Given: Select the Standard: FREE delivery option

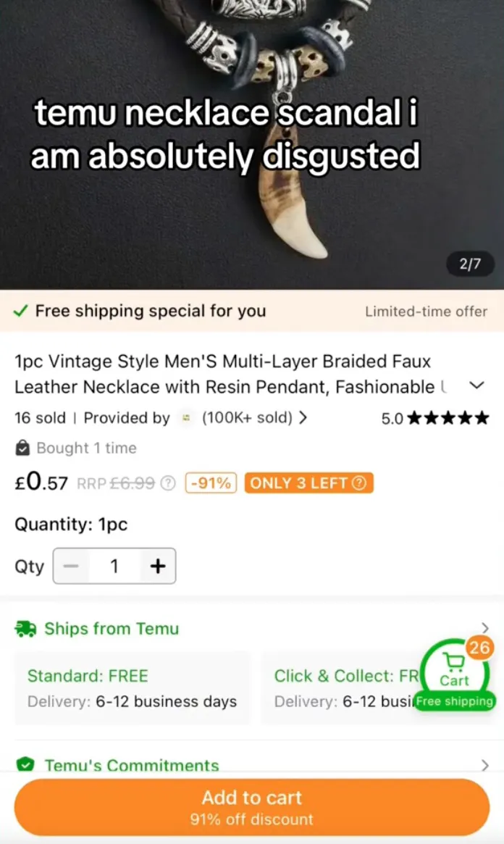Looking at the screenshot, I should pyautogui.click(x=133, y=688).
